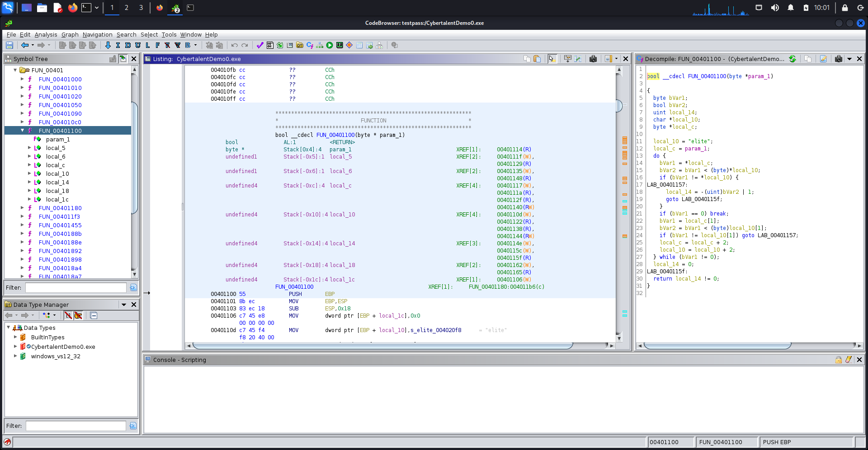868x450 pixels.
Task: Click the Navigate to Label 'L' icon
Action: pos(148,45)
